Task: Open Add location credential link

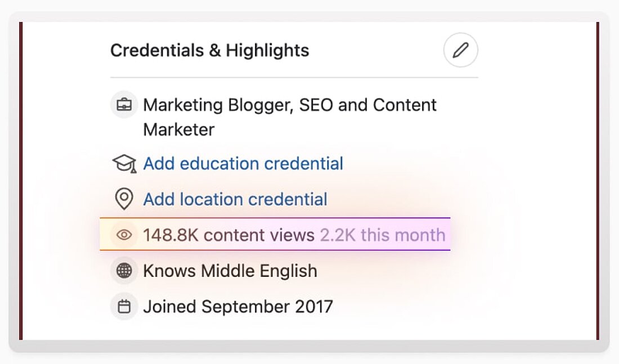Action: [x=235, y=199]
